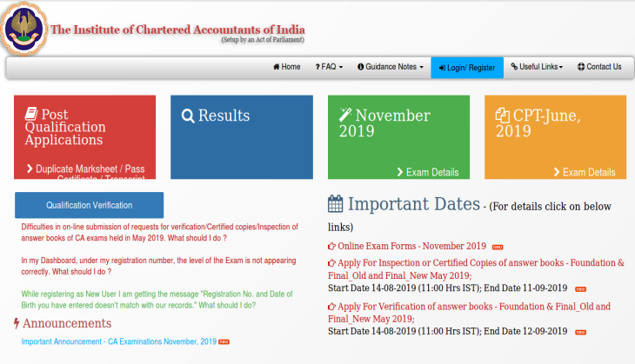
Task: Click the magic wand icon on November 2019 tile
Action: [x=345, y=115]
